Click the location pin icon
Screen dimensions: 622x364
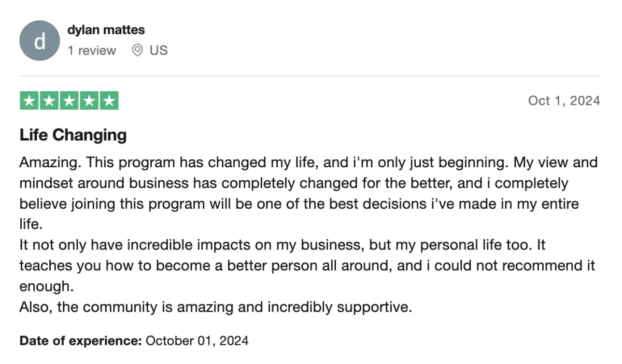tap(137, 50)
